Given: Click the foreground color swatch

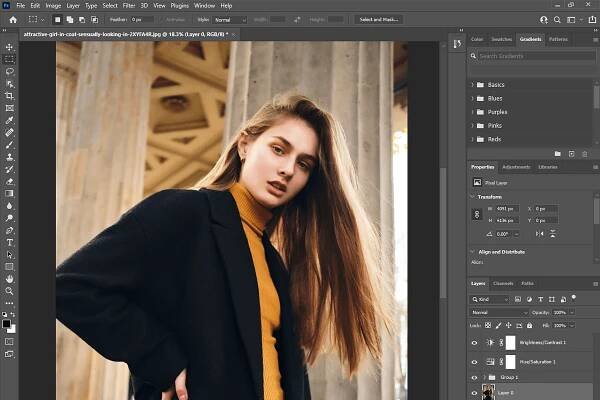Looking at the screenshot, I should click(8, 323).
